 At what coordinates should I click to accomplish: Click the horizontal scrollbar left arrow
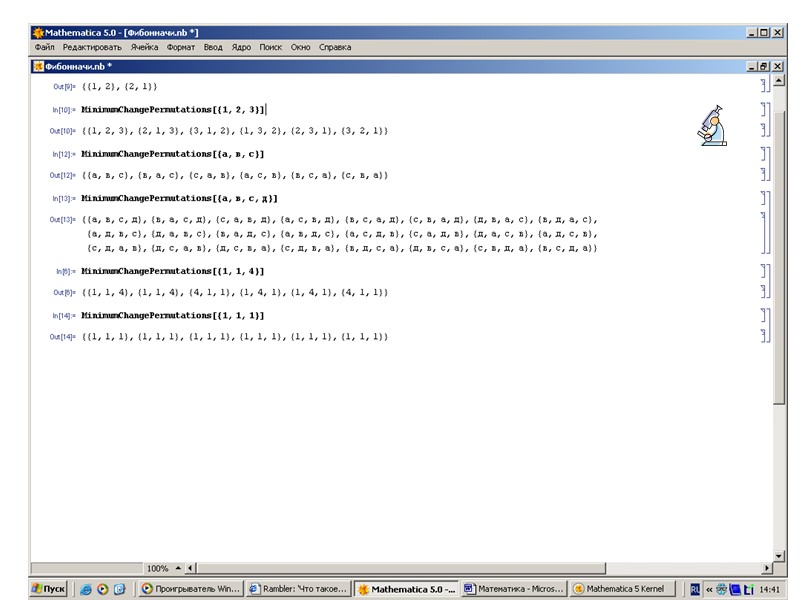190,568
